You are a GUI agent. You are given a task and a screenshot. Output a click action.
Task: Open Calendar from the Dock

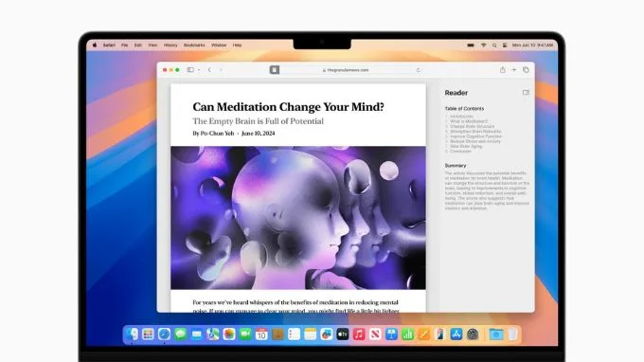tap(261, 335)
